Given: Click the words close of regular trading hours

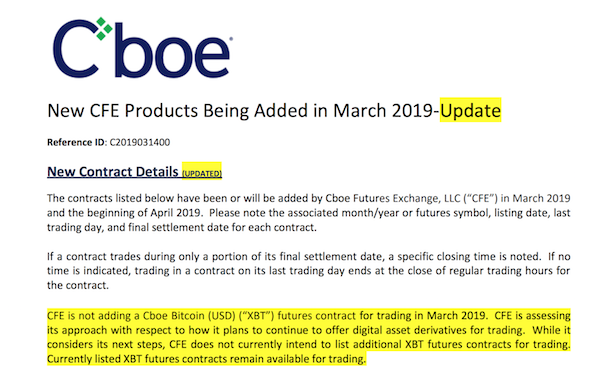Looking at the screenshot, I should (x=480, y=271).
